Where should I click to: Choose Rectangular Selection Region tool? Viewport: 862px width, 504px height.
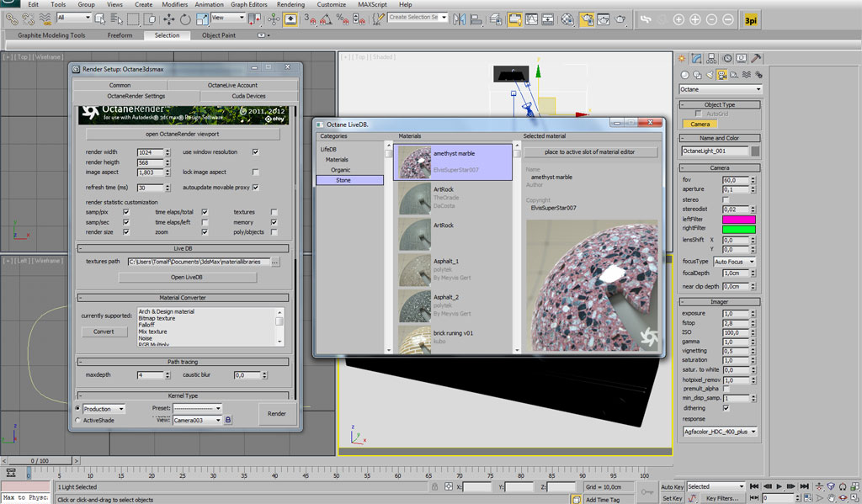pyautogui.click(x=133, y=19)
